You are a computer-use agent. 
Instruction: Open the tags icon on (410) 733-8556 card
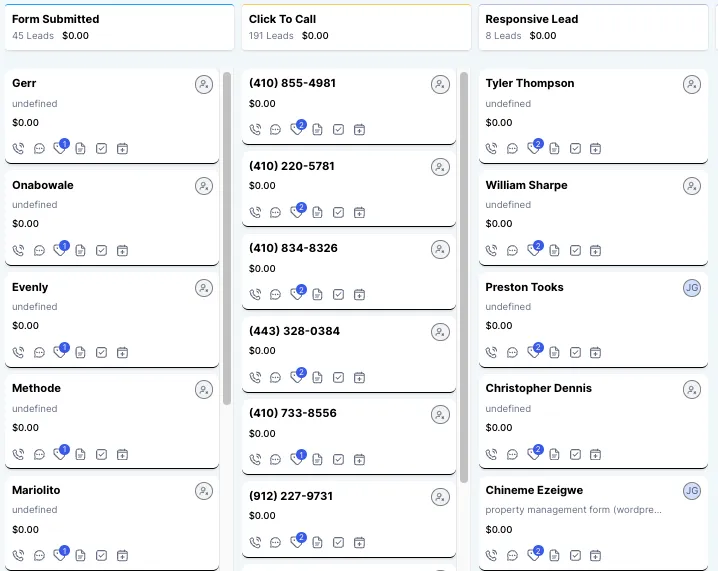click(298, 458)
